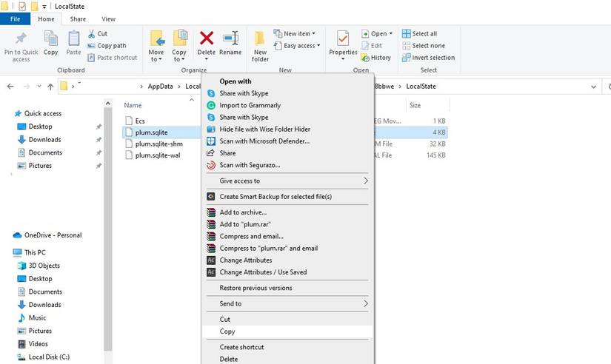Open the Share ribbon tab
Image resolution: width=611 pixels, height=364 pixels.
point(78,18)
